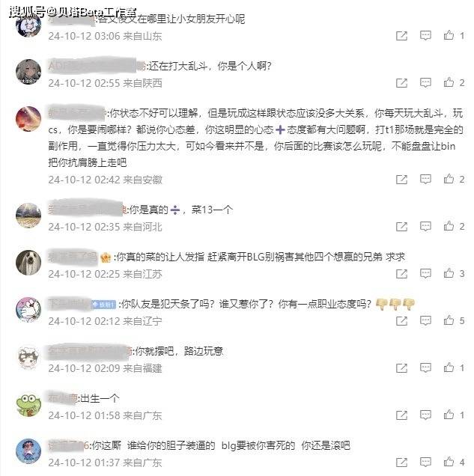Like the 安徽 long comment about bin
The height and width of the screenshot is (476, 474).
449,179
